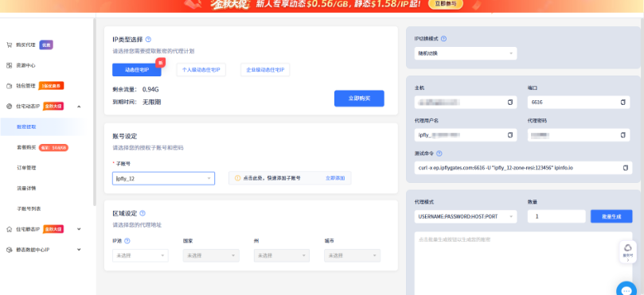Click the 金秋大促 badge beside 住宅动态IP
Screen dimensions: 644x295
pyautogui.click(x=53, y=107)
